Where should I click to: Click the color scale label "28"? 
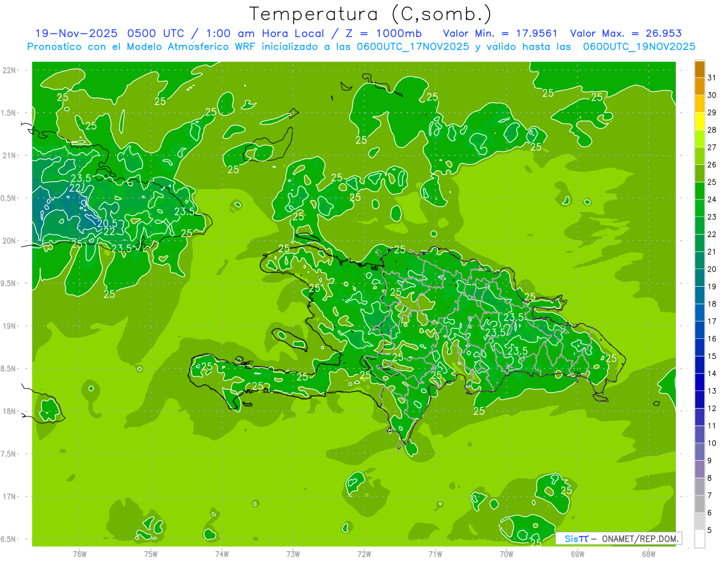point(712,130)
